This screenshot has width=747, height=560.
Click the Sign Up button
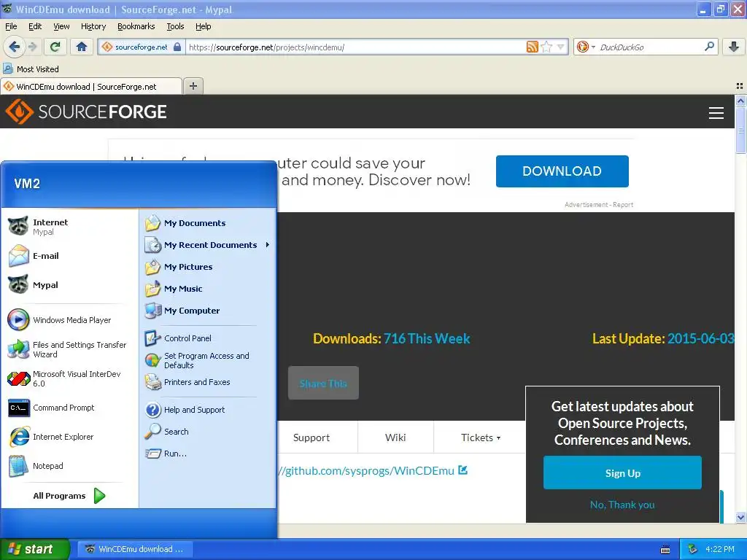(x=623, y=472)
